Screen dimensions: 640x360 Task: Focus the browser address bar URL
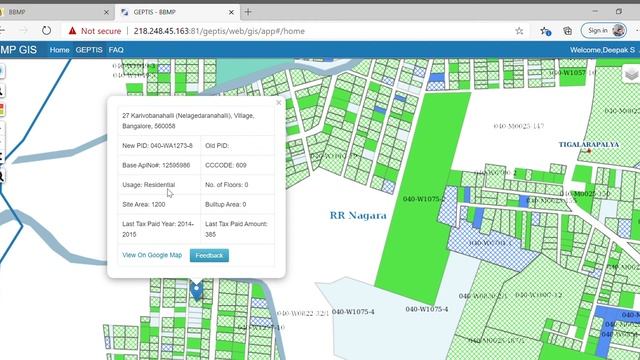pos(219,31)
